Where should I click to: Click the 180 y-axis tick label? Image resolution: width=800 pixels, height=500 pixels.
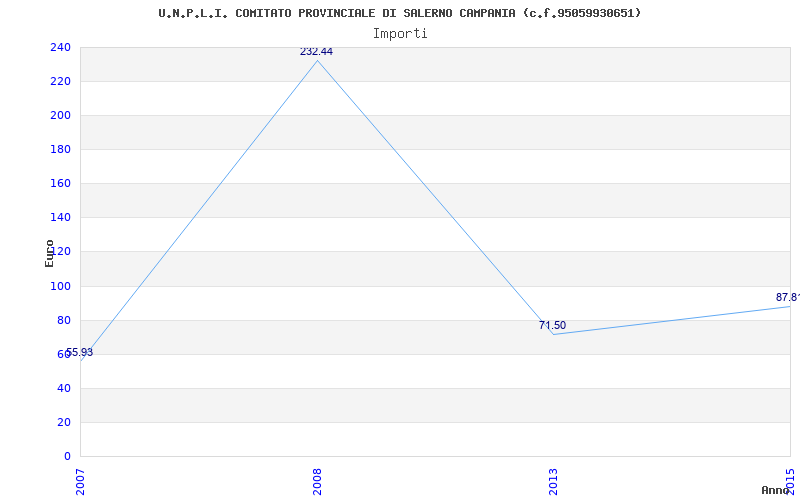(60, 149)
